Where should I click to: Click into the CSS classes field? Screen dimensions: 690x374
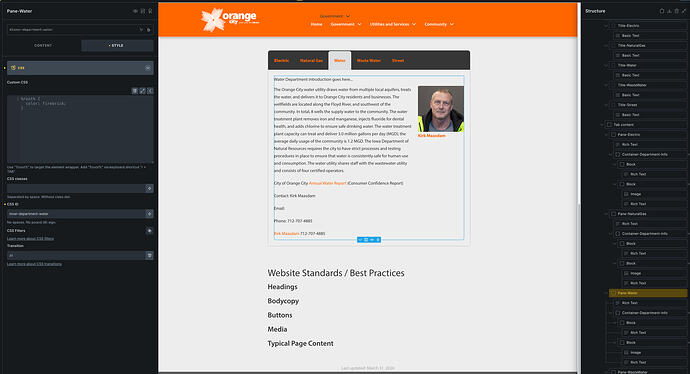pos(76,188)
